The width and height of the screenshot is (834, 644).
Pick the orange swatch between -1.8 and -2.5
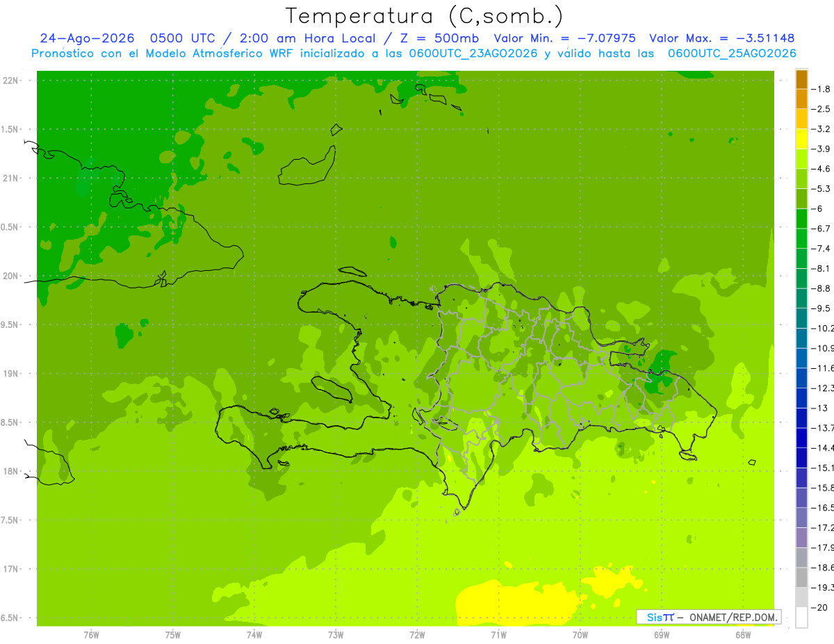(801, 99)
